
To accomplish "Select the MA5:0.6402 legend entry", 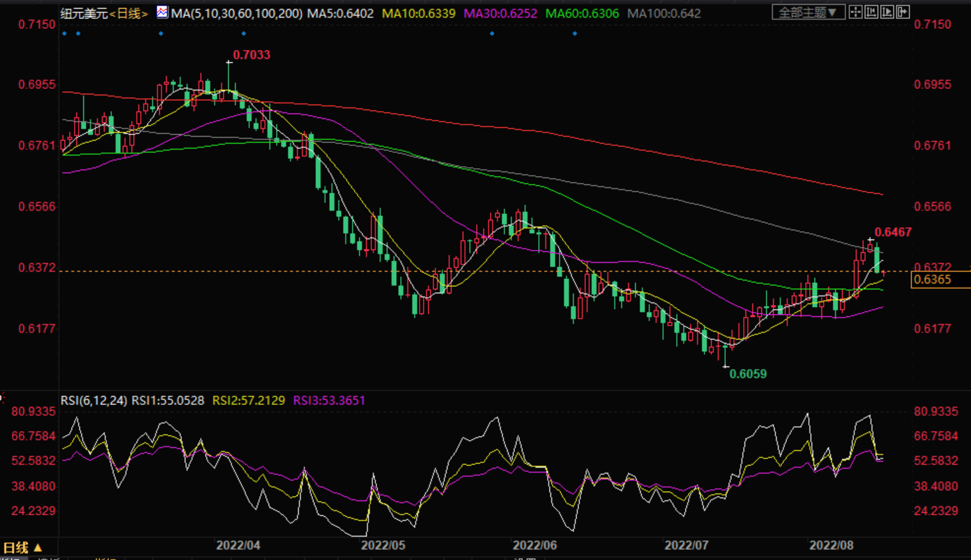I will (340, 13).
